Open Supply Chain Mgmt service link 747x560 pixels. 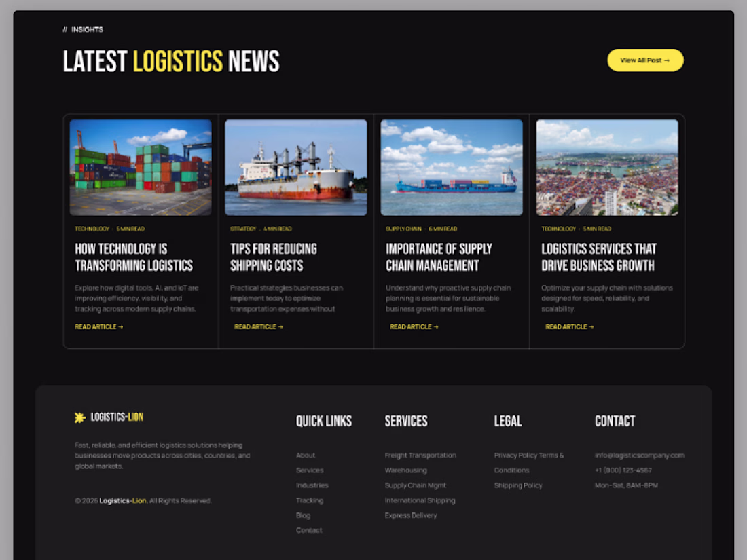click(416, 485)
